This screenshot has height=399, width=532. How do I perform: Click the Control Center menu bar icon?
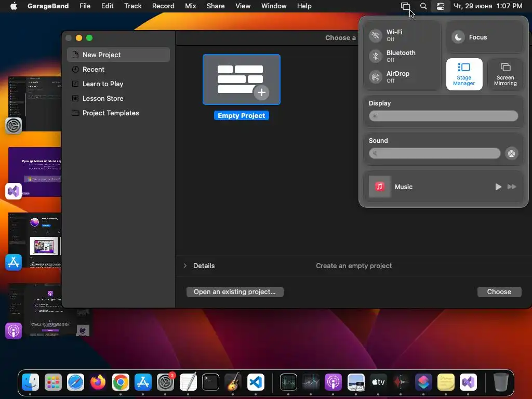441,6
